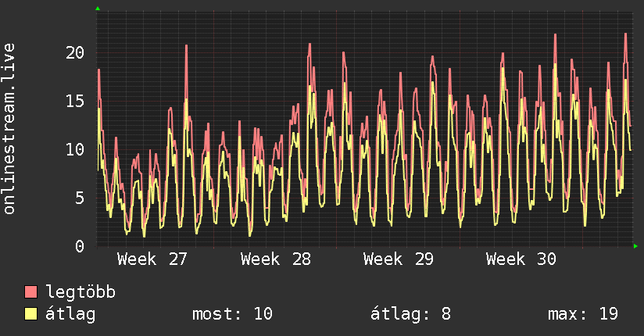The image size is (644, 336).
Task: Click the 'átlag: 8' statistic
Action: pyautogui.click(x=411, y=314)
